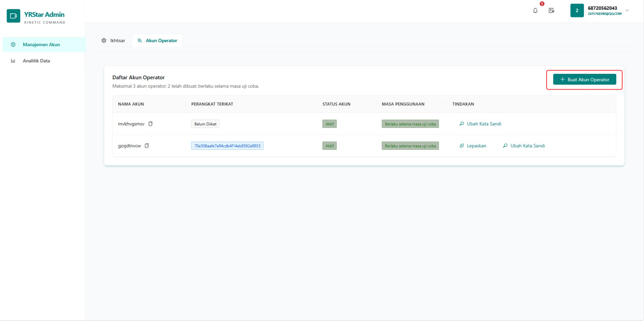644x321 pixels.
Task: Click the account name gzxjdtnvcw
Action: (x=129, y=146)
